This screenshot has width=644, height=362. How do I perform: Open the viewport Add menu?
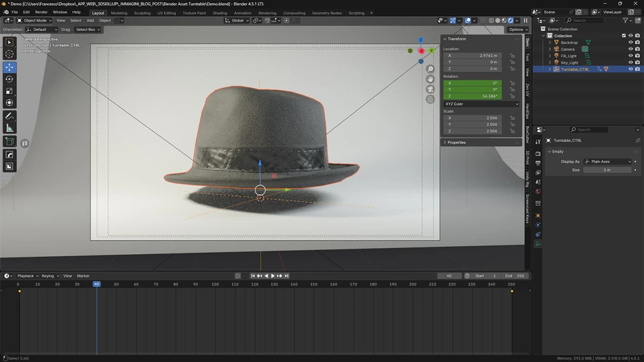(91, 21)
